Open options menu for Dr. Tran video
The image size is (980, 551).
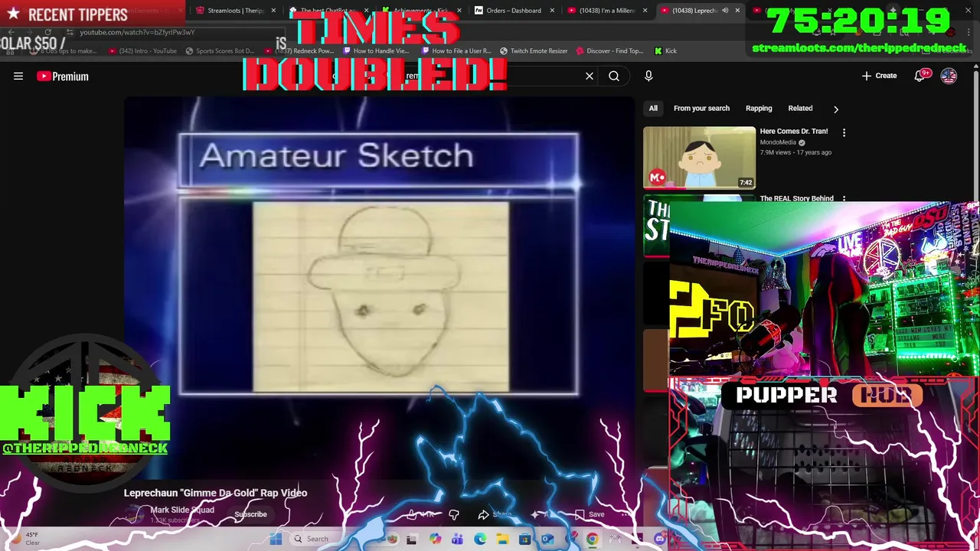[844, 133]
